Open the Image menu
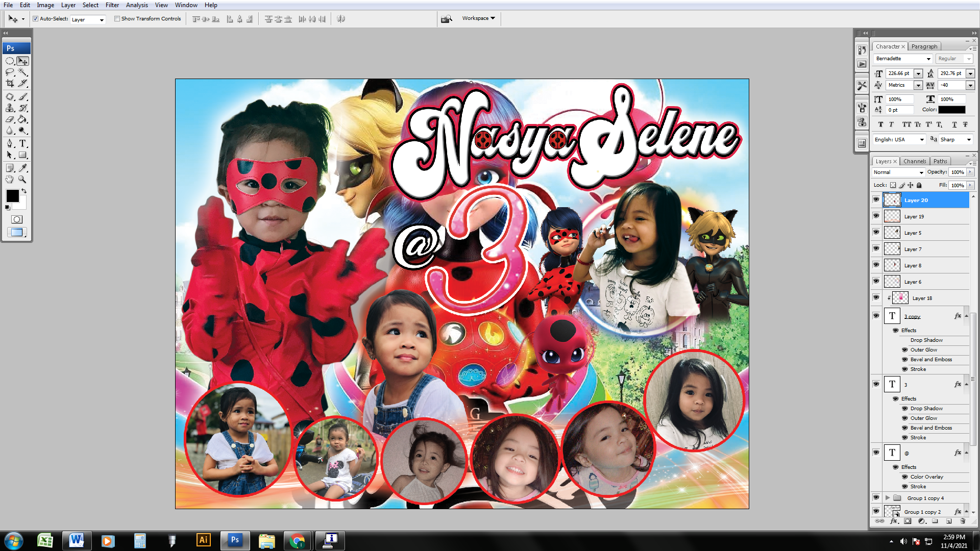Image resolution: width=980 pixels, height=551 pixels. point(45,5)
